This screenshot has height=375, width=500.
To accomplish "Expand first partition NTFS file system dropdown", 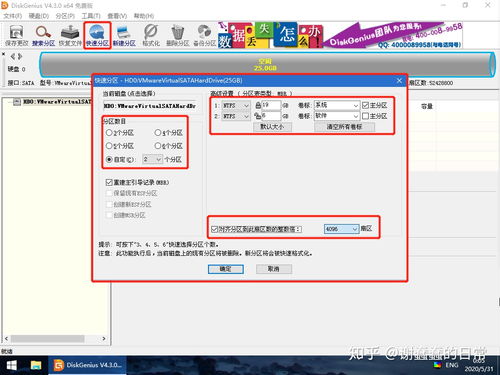I will click(x=236, y=105).
